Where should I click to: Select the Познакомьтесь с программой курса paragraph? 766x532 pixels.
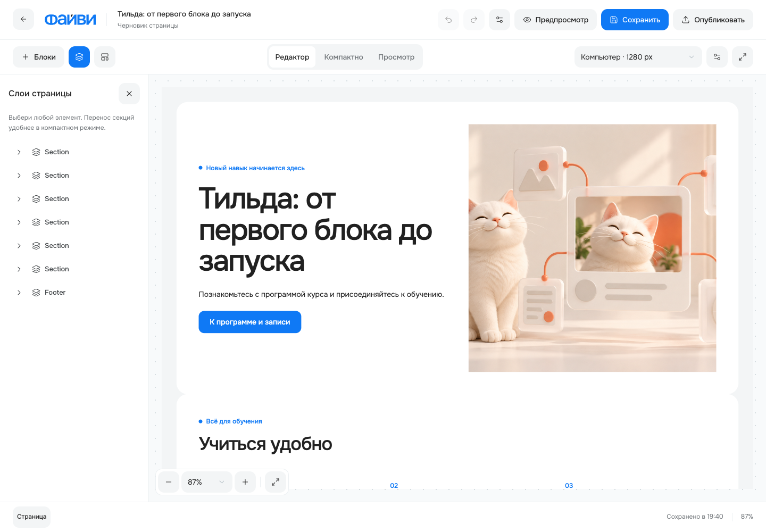(x=321, y=294)
